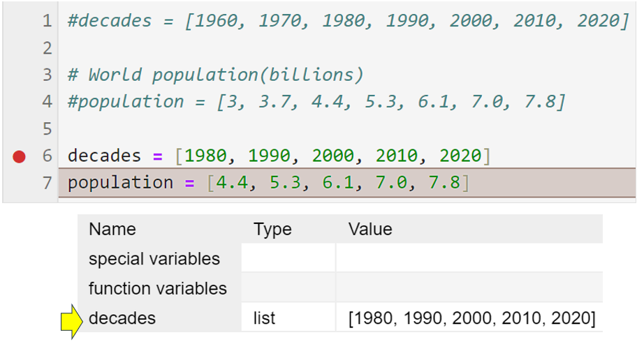Expand the special variables row

154,259
